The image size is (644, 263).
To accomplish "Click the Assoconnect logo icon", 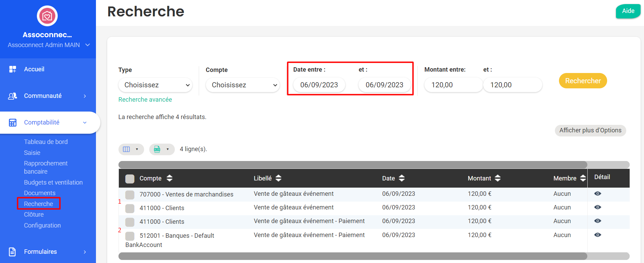I will point(47,16).
